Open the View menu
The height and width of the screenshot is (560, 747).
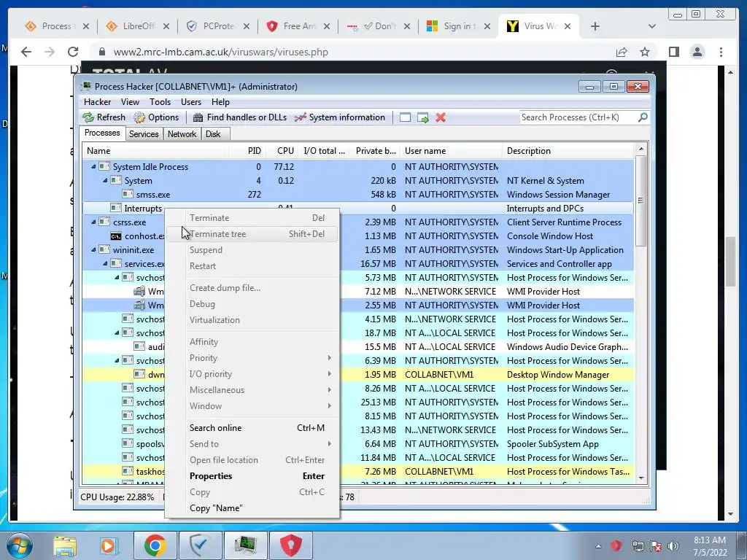(x=130, y=102)
